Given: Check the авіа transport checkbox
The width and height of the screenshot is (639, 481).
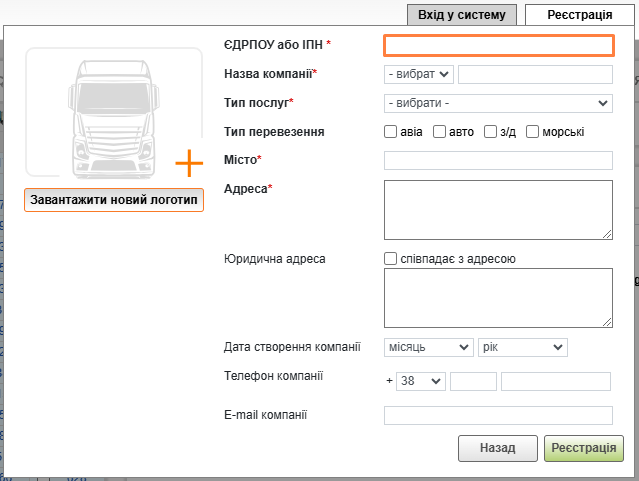Looking at the screenshot, I should [x=391, y=132].
